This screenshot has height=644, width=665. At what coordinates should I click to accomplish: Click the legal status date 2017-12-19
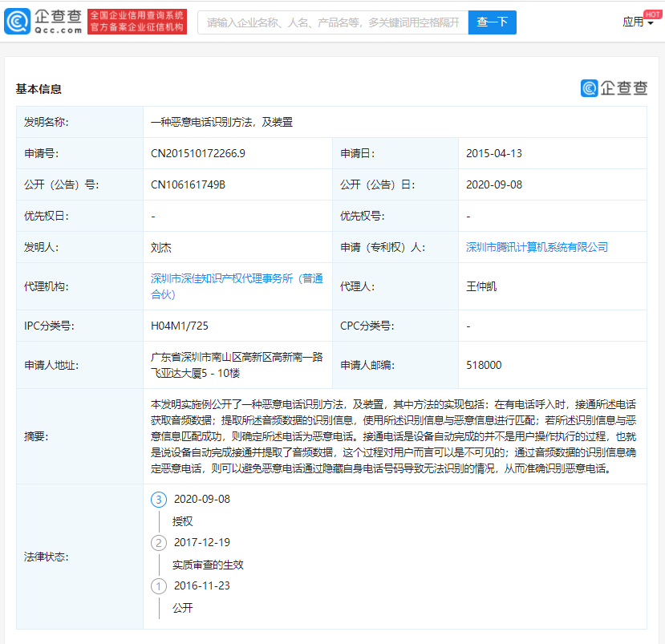point(202,542)
